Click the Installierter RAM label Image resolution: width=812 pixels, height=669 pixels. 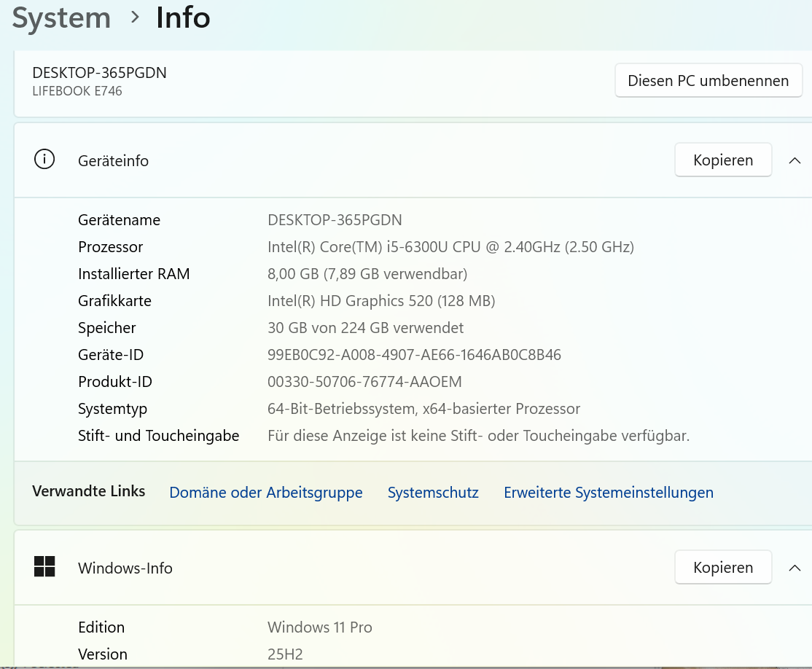(x=133, y=274)
